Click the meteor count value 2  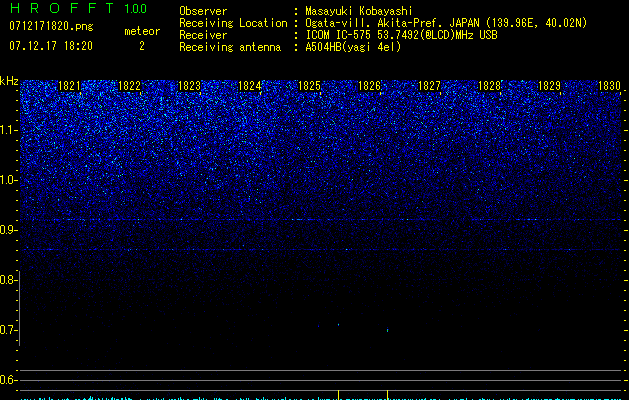142,46
